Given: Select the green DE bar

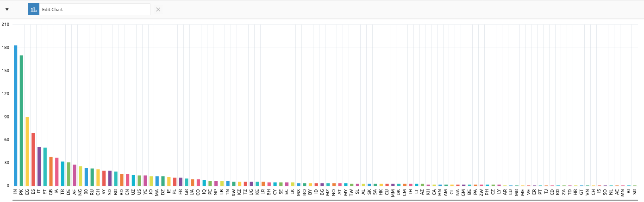Looking at the screenshot, I should (69, 174).
